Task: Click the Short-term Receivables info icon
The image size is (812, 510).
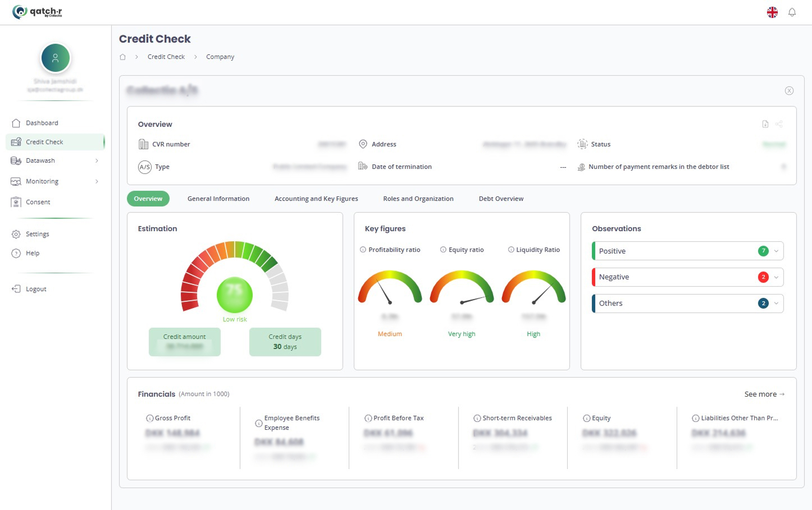Action: [477, 418]
